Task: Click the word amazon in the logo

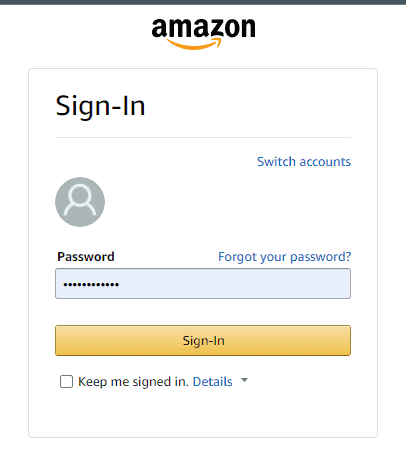Action: [x=203, y=28]
